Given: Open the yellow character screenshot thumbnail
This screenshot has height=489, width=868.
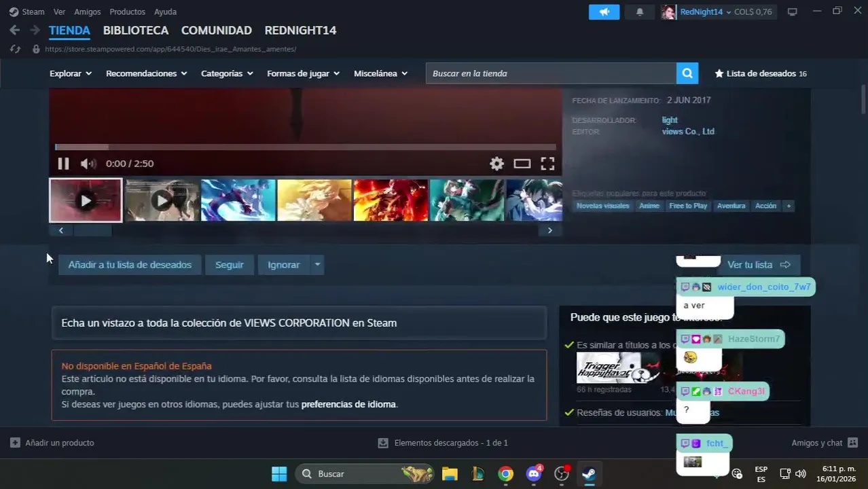Looking at the screenshot, I should (314, 200).
